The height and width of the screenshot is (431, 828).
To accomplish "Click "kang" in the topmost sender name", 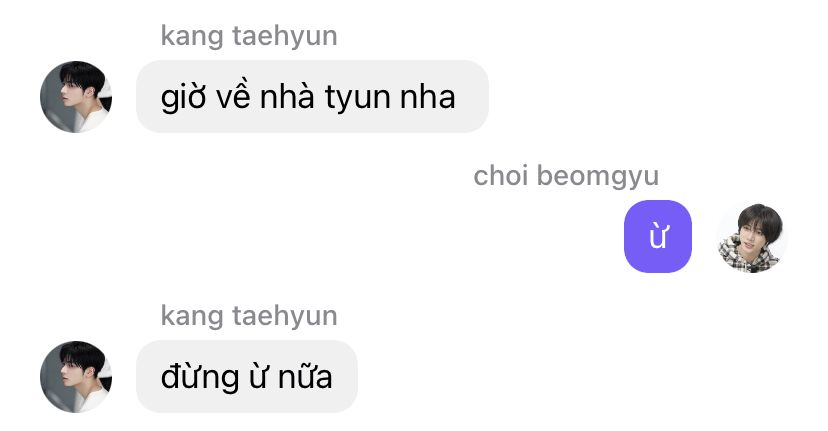I will tap(192, 38).
